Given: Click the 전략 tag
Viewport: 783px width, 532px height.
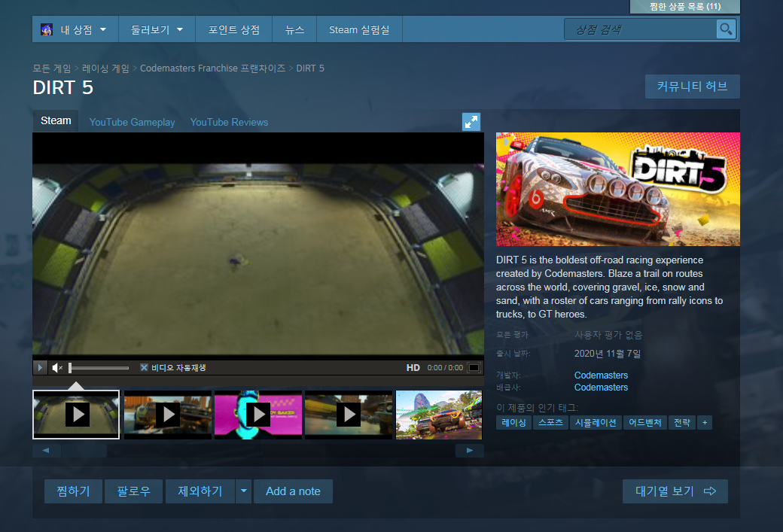Looking at the screenshot, I should pyautogui.click(x=681, y=422).
